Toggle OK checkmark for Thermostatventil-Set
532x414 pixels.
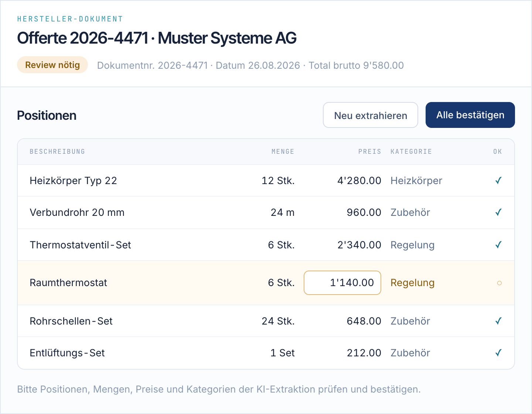498,245
